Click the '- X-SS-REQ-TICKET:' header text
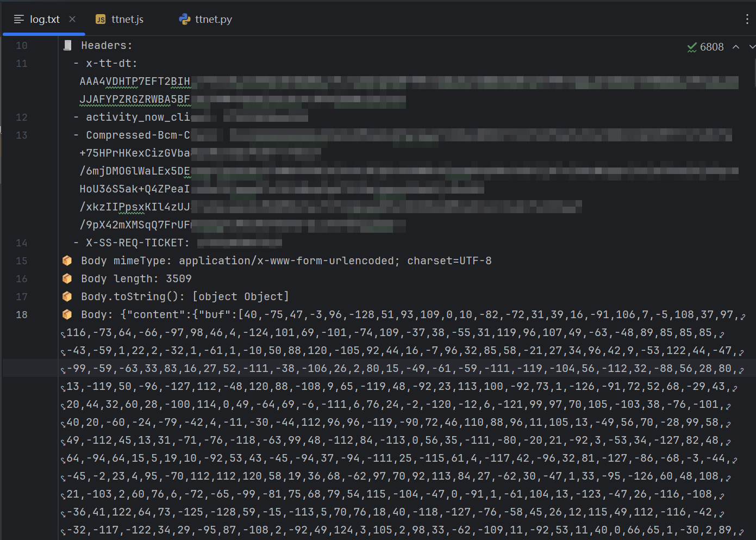756x540 pixels. [x=132, y=243]
